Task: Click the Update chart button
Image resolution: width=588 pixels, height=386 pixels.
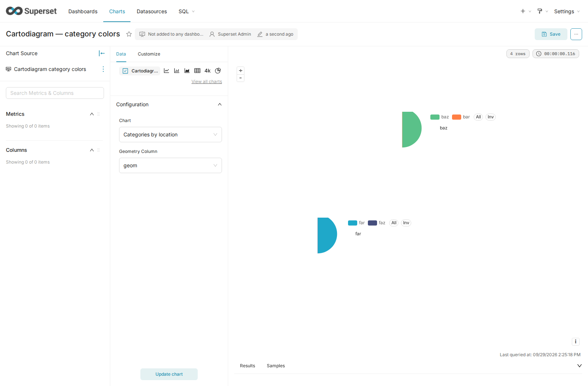Action: 169,374
